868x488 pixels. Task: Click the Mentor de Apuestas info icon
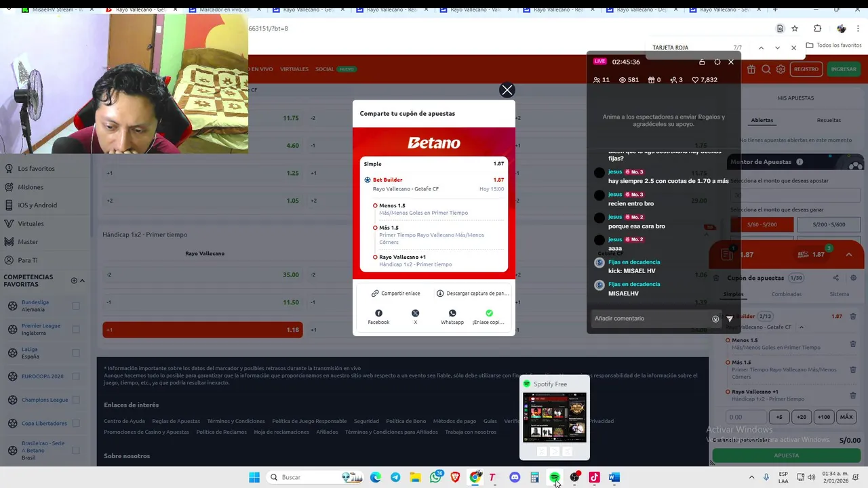click(x=800, y=162)
